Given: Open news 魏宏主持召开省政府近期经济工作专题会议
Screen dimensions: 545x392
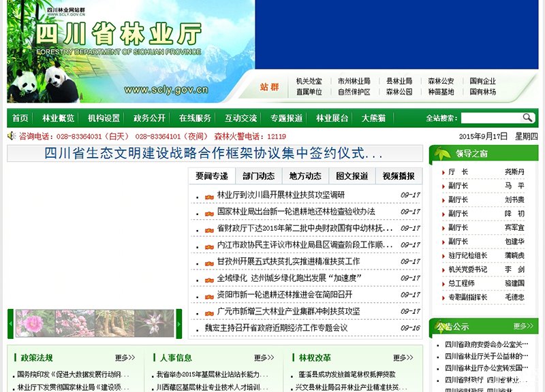Looking at the screenshot, I should 276,328.
